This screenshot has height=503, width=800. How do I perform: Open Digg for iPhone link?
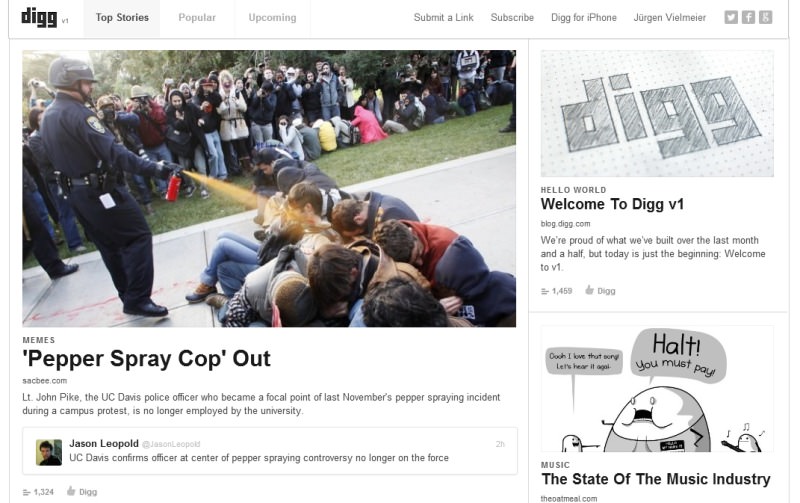tap(584, 18)
